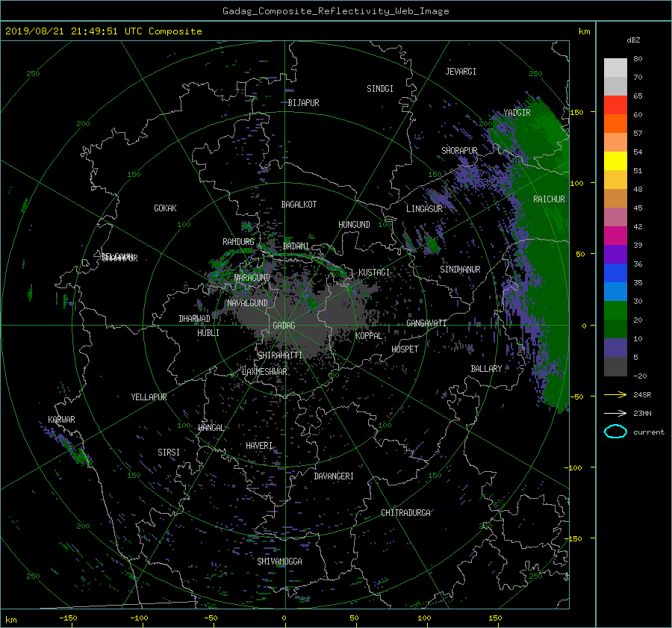Select the magenta 42 dBZ color swatch
Viewport: 672px width, 628px height.
pos(615,235)
